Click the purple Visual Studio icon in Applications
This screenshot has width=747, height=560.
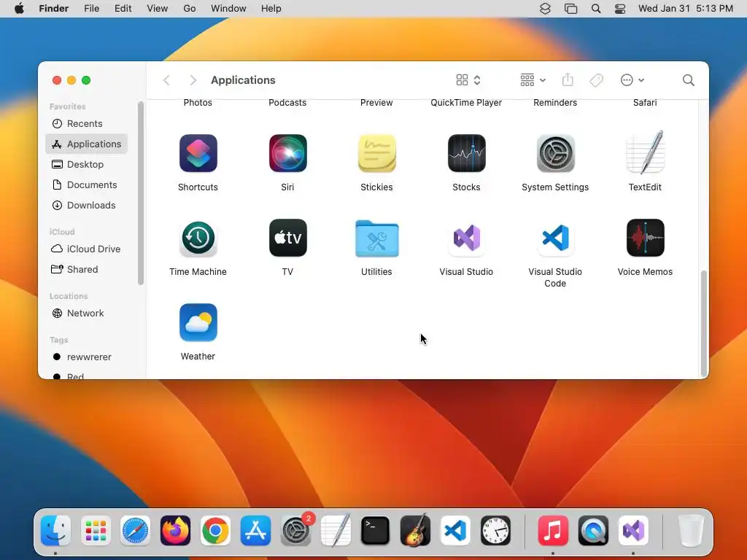pyautogui.click(x=466, y=238)
